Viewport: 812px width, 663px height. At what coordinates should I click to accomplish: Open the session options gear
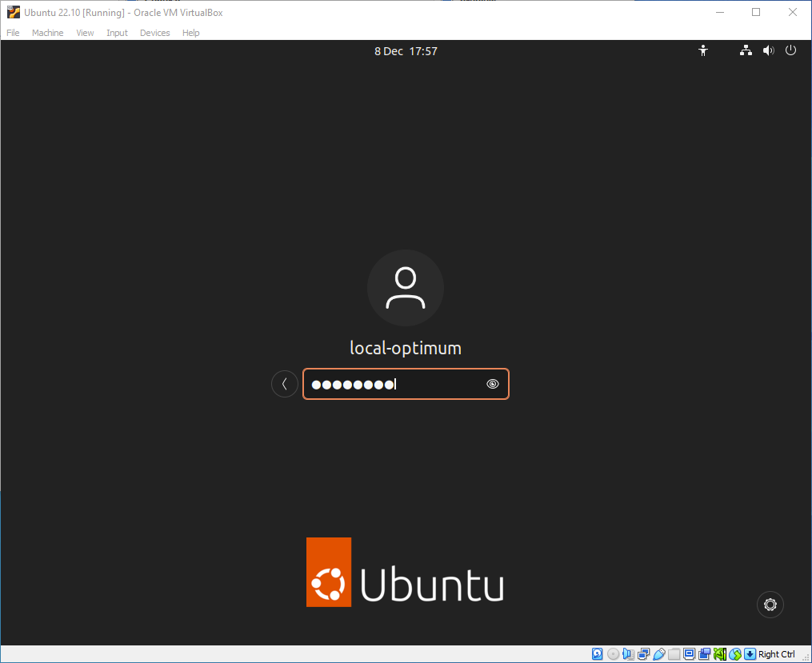770,605
